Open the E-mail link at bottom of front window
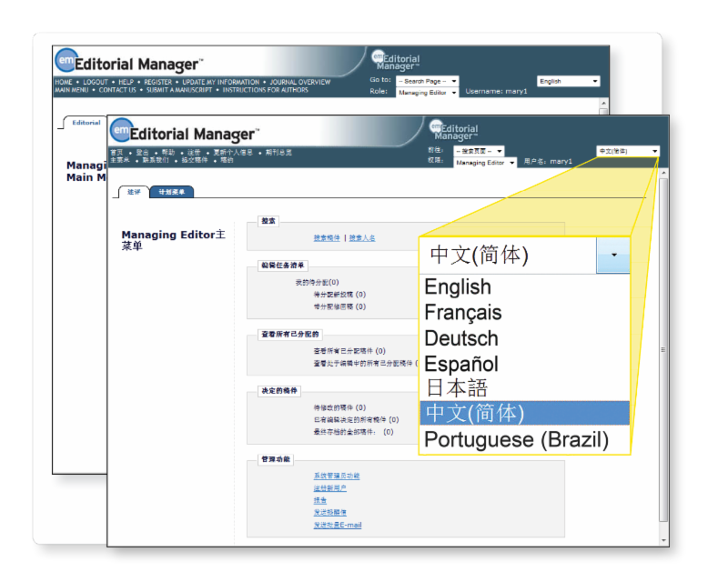The height and width of the screenshot is (582, 728). pyautogui.click(x=338, y=525)
